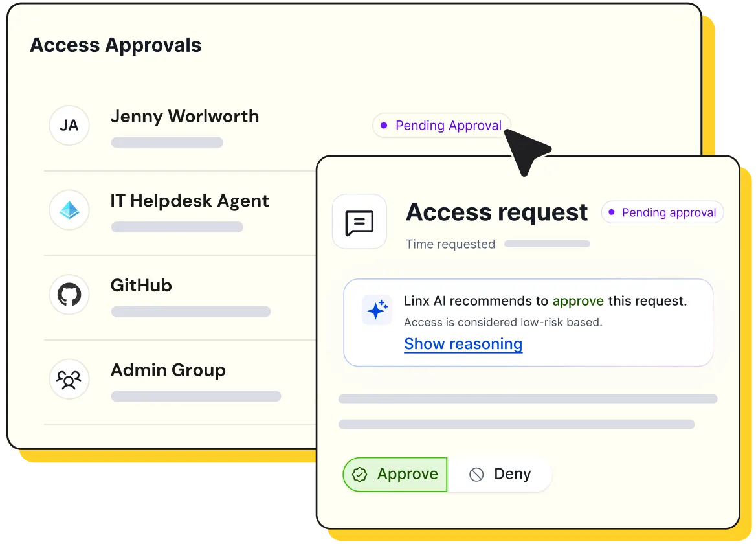Click the Linx AI sparkle icon
Image resolution: width=756 pixels, height=544 pixels.
(x=377, y=310)
